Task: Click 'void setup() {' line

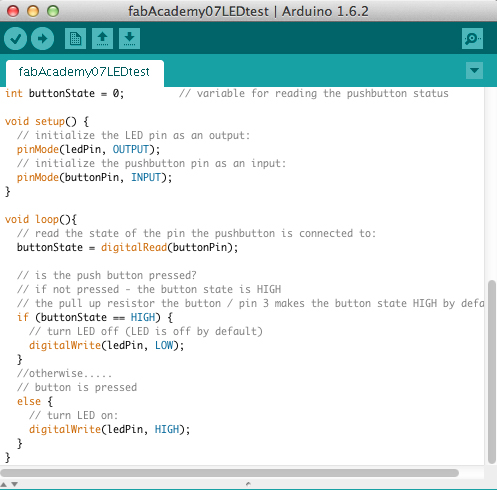Action: pos(47,121)
